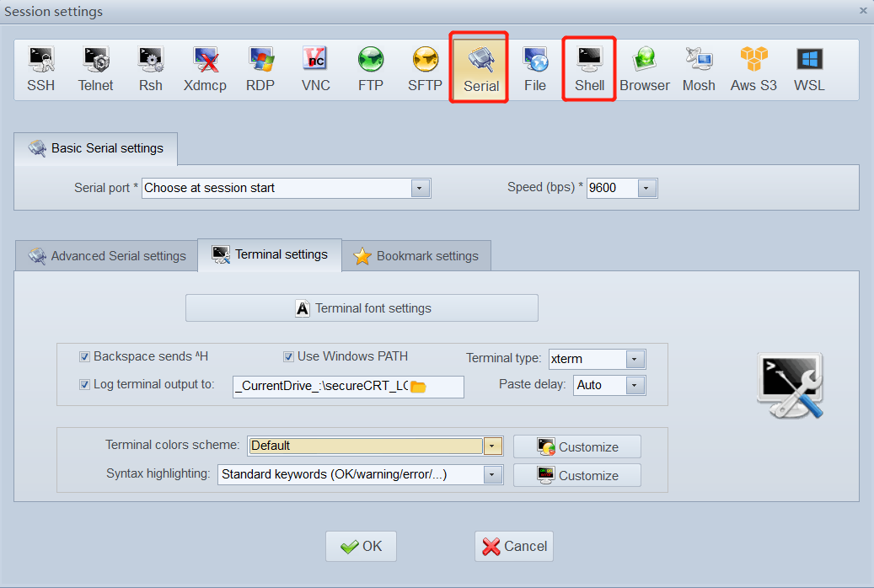Open the Serial port dropdown
The width and height of the screenshot is (874, 588).
coord(421,189)
